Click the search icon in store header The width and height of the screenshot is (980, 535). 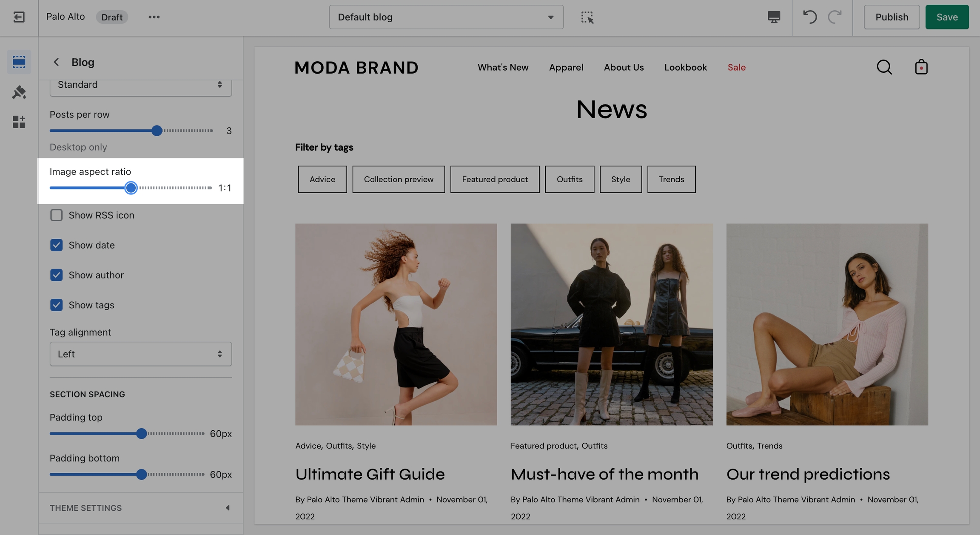click(x=884, y=67)
